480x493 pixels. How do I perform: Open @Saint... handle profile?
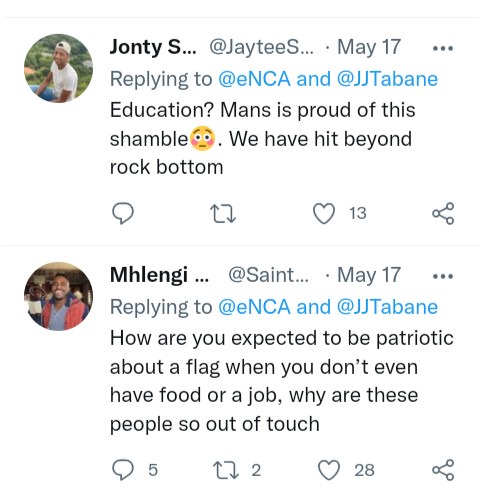tap(268, 275)
